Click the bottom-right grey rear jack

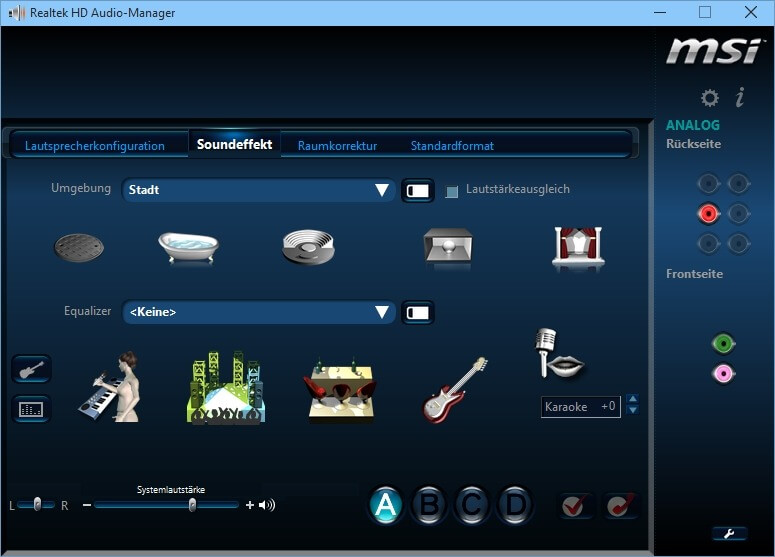tap(738, 243)
